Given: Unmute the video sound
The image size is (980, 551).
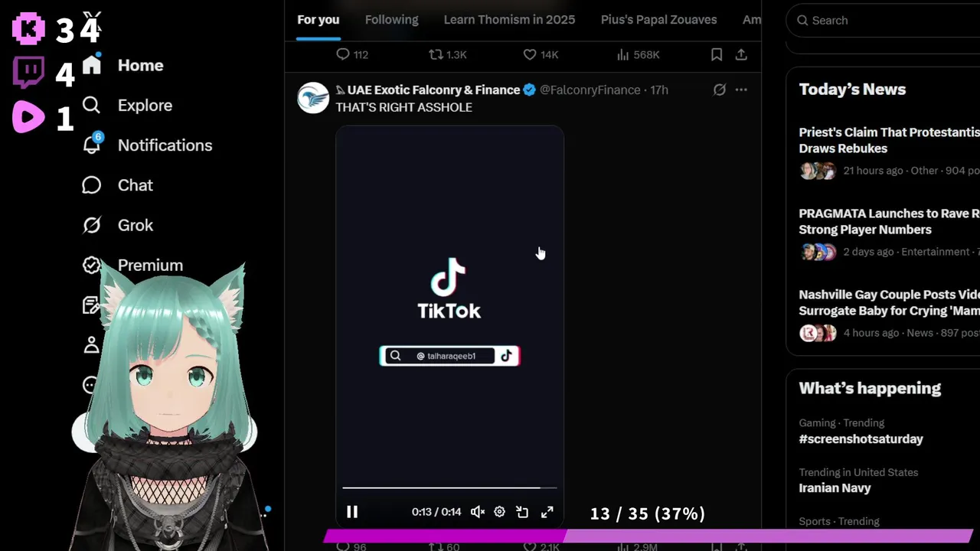Looking at the screenshot, I should [477, 512].
